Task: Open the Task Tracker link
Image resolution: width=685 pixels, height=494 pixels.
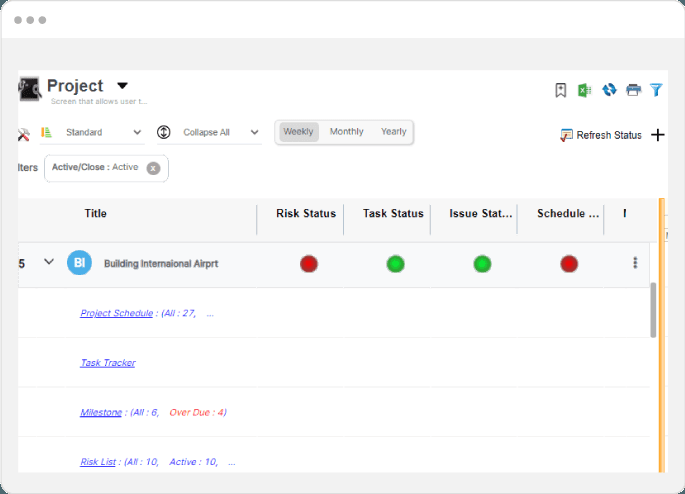Action: click(x=108, y=363)
